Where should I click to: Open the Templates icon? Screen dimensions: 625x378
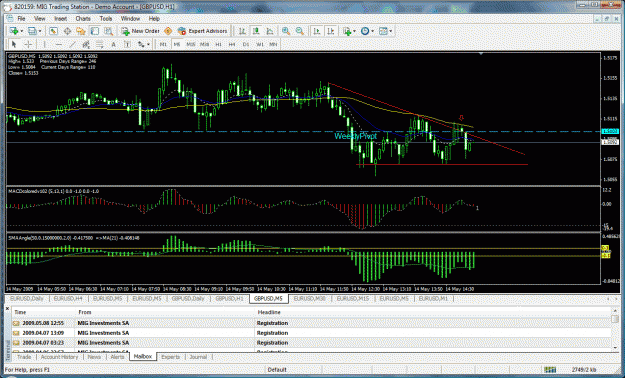[x=383, y=31]
